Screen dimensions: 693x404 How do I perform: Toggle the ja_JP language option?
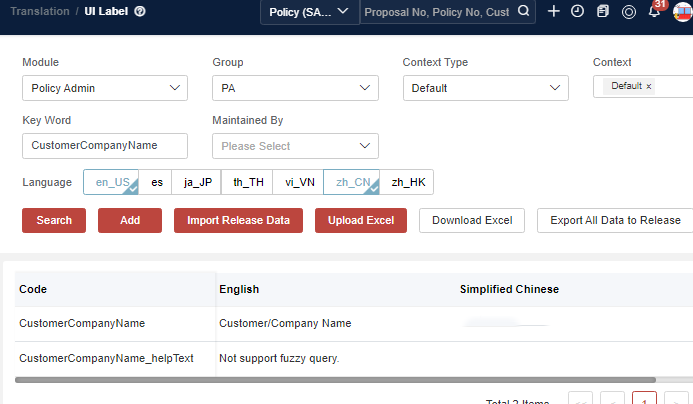pos(198,182)
